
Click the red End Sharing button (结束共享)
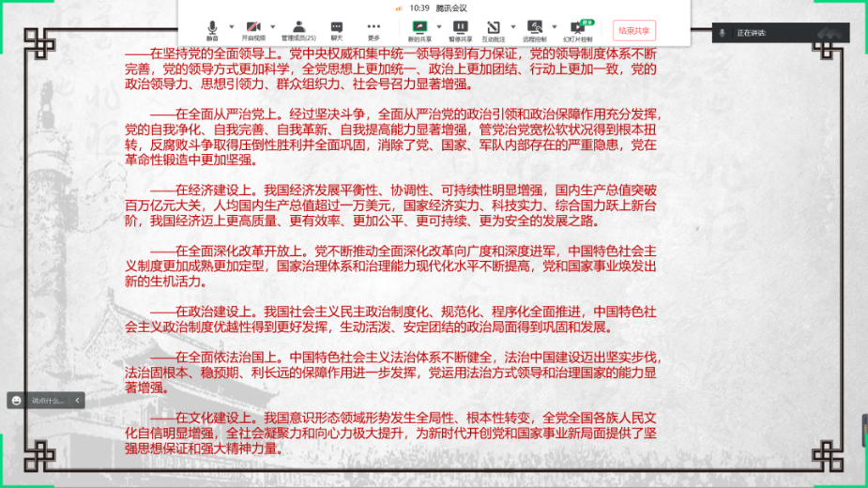634,30
